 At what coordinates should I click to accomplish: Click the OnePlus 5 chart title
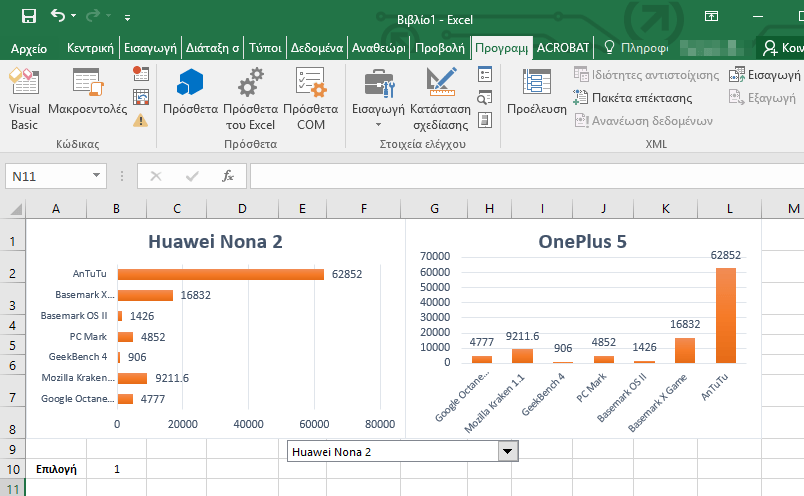tap(582, 242)
